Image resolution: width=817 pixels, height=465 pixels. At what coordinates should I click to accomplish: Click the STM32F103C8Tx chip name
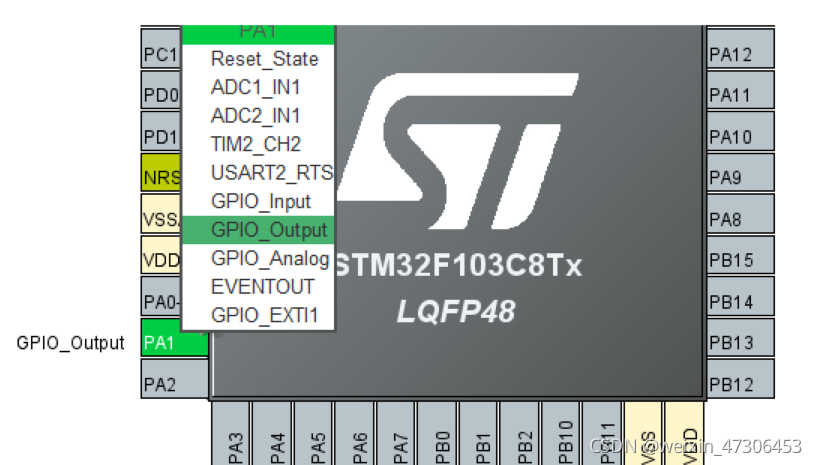coord(459,265)
